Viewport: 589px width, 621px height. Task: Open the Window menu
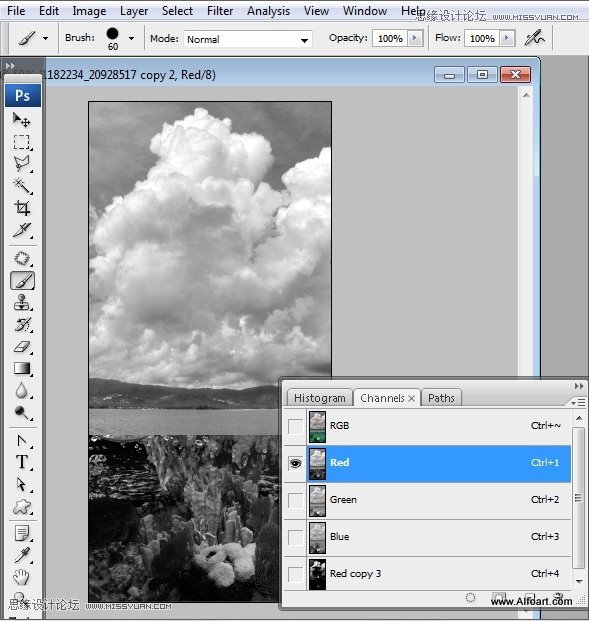(365, 11)
